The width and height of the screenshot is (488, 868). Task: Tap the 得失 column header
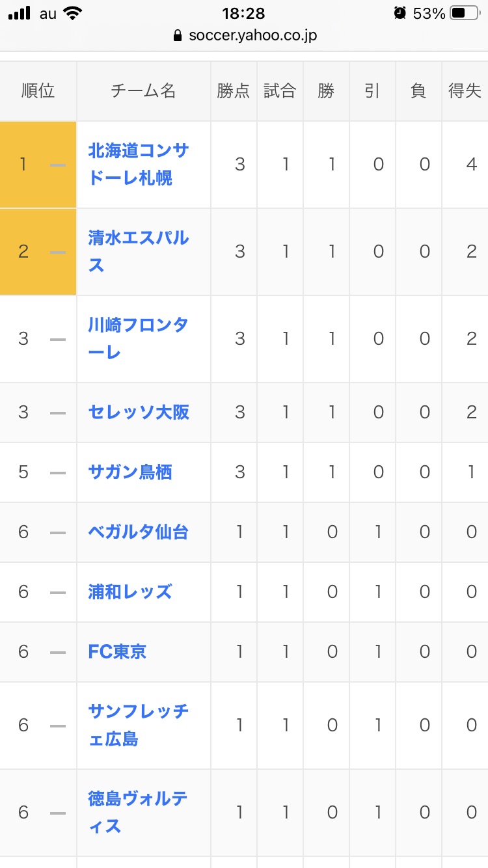coord(465,91)
